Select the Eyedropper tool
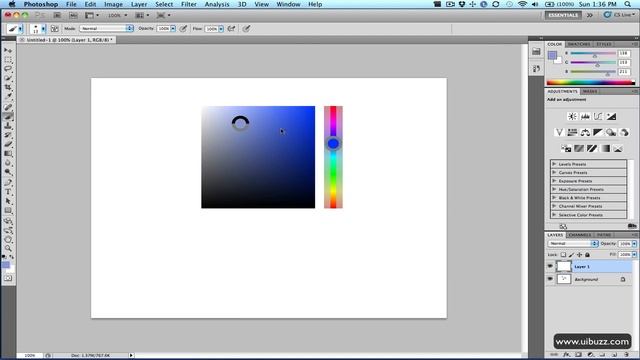Image resolution: width=640 pixels, height=360 pixels. [8, 97]
